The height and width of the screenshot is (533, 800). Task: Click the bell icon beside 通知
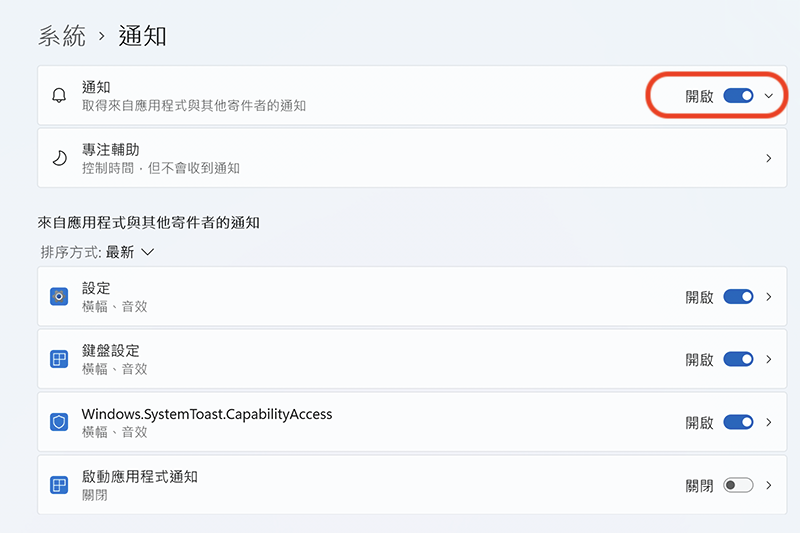(x=59, y=96)
